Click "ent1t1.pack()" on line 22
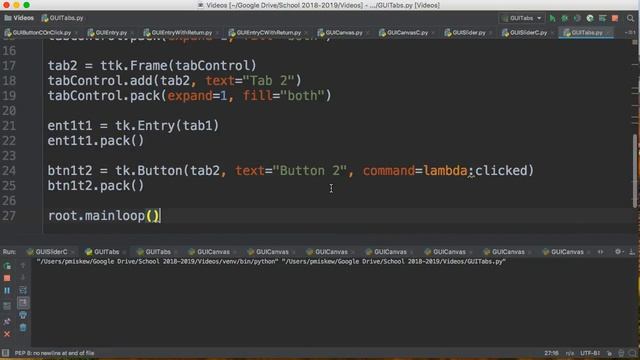The width and height of the screenshot is (640, 360). coord(96,141)
